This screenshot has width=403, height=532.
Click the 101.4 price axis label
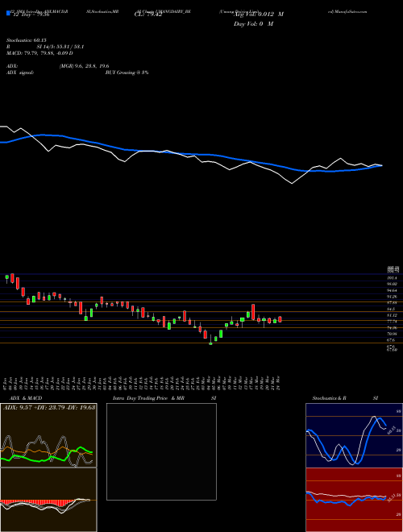[x=393, y=278]
